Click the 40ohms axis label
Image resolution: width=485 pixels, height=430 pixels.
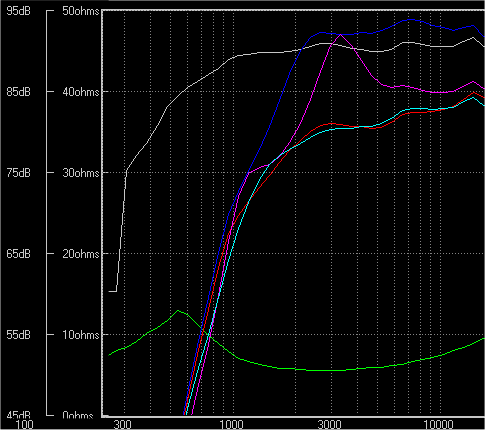point(81,92)
